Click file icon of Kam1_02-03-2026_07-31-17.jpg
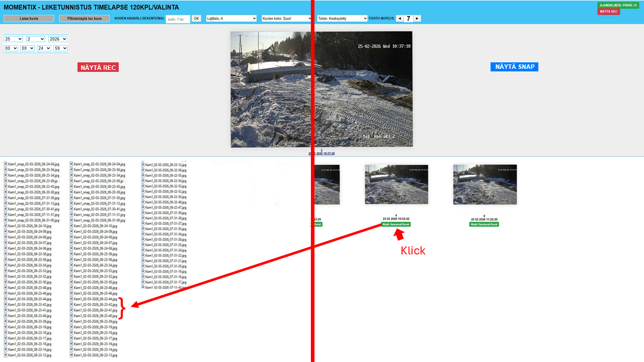Screen dimensions: 644x362 point(143,282)
